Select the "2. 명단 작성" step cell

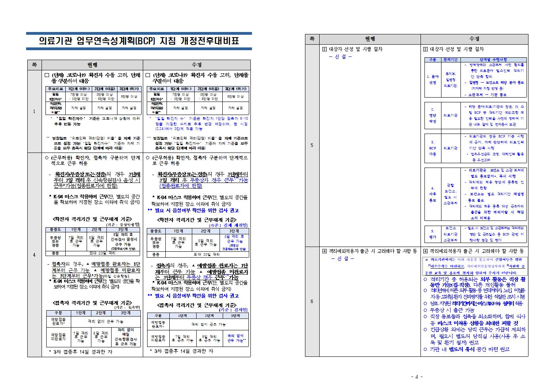coord(432,115)
